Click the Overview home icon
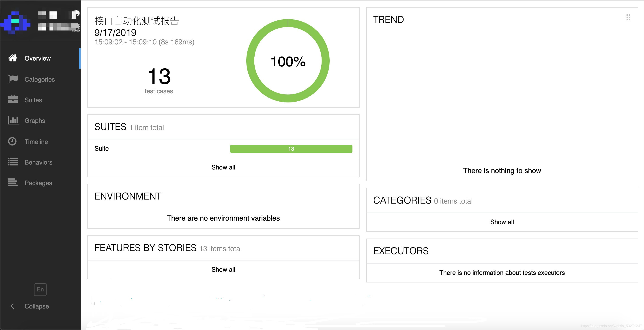 (x=13, y=58)
